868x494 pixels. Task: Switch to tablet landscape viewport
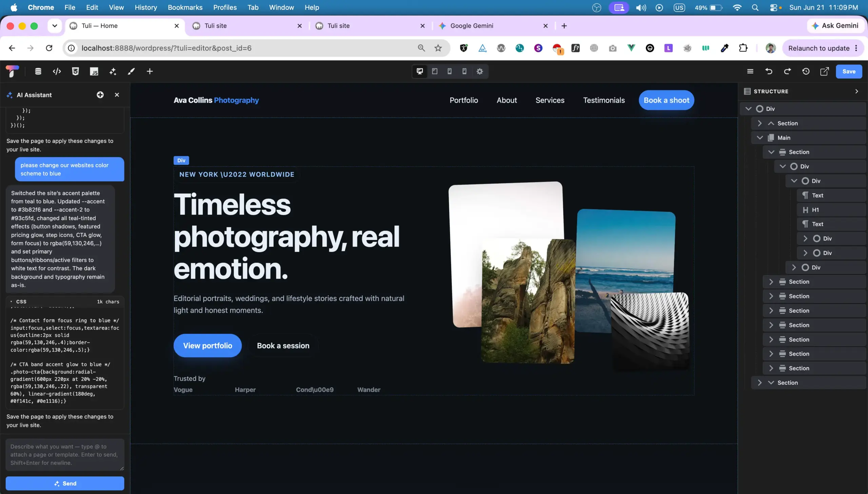click(435, 71)
